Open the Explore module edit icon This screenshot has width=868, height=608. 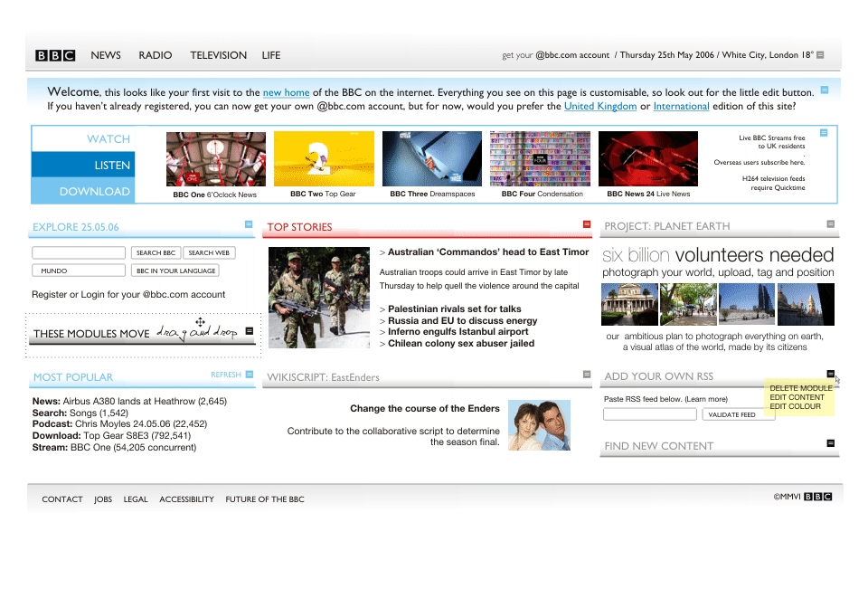click(249, 224)
